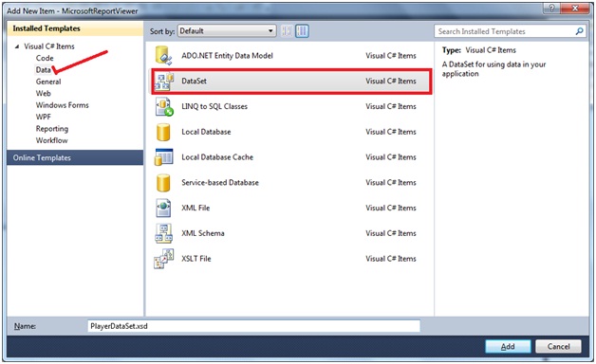Select the XML File label
Screen dimensions: 596x364
(x=196, y=208)
